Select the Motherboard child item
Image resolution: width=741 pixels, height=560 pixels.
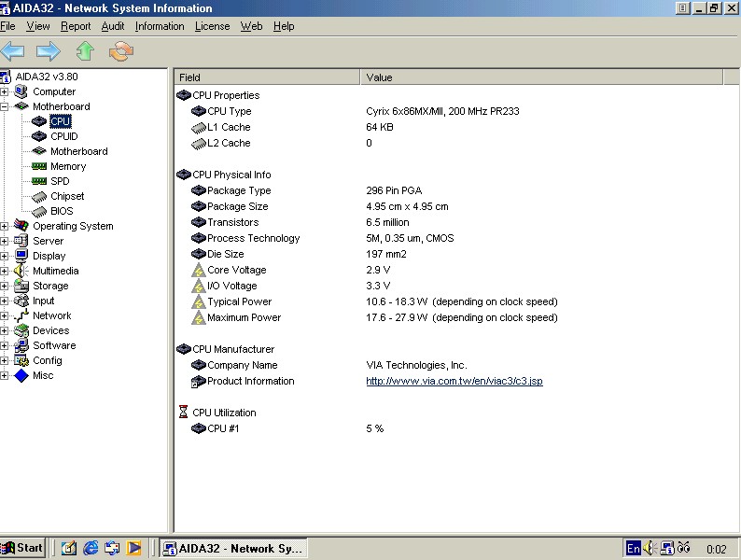coord(79,151)
